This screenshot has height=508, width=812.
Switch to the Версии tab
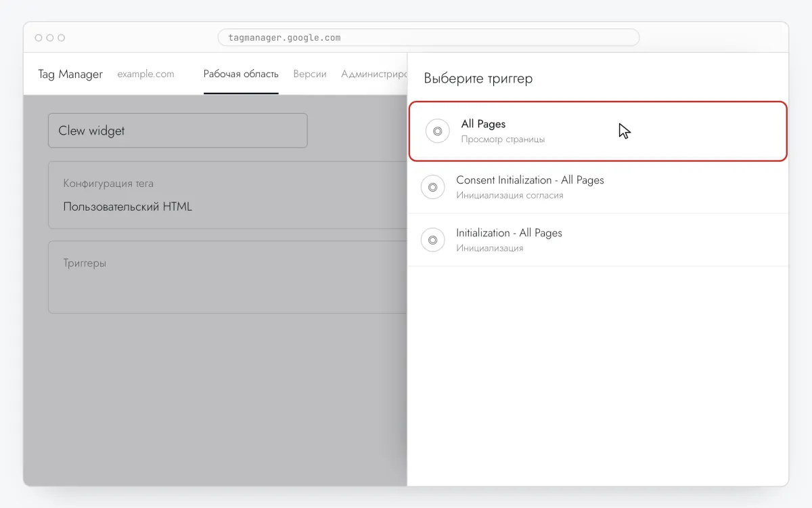coord(310,75)
